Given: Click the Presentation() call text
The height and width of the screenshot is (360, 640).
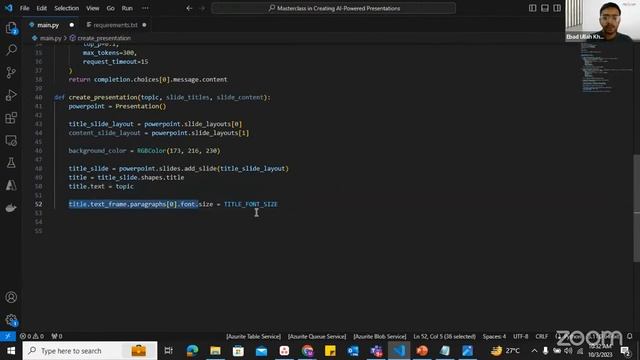Looking at the screenshot, I should pos(141,106).
